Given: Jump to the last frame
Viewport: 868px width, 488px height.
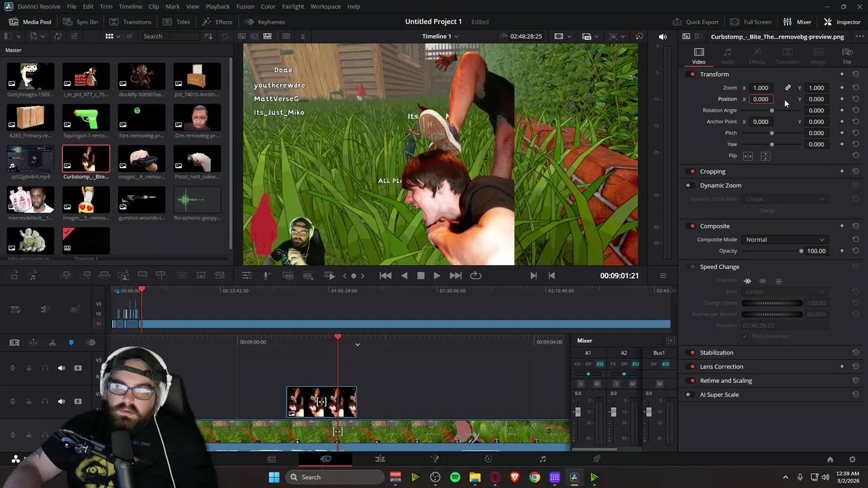Looking at the screenshot, I should [456, 275].
